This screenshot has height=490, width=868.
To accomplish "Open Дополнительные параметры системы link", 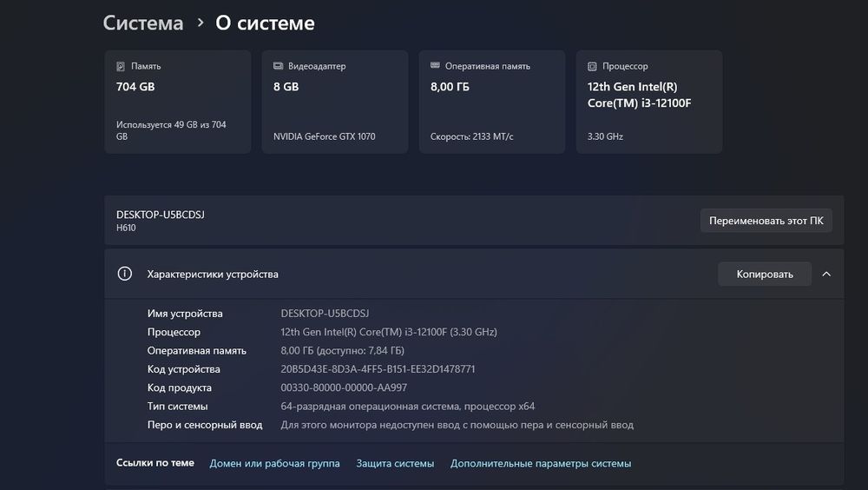I will (541, 463).
